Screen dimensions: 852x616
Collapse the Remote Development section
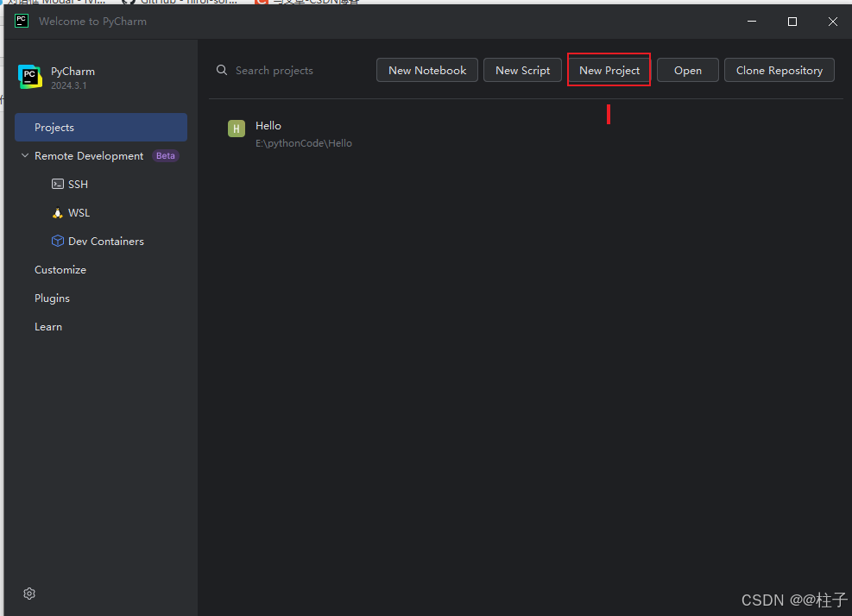24,155
